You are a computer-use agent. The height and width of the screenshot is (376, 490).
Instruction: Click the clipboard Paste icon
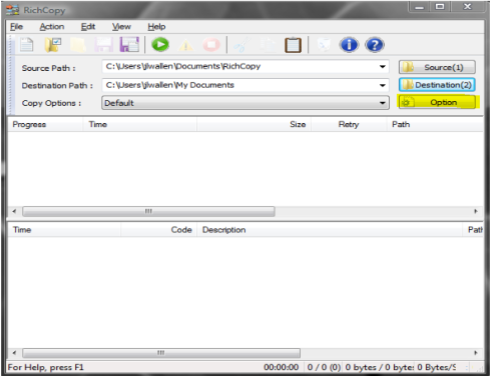coord(293,45)
